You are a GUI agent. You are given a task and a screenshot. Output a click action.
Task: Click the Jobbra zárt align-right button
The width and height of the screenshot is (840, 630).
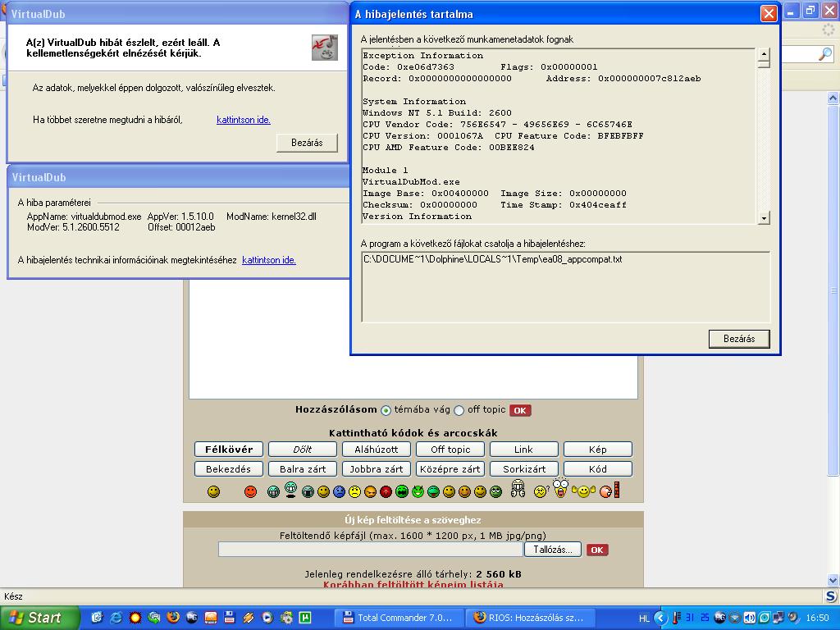point(377,468)
